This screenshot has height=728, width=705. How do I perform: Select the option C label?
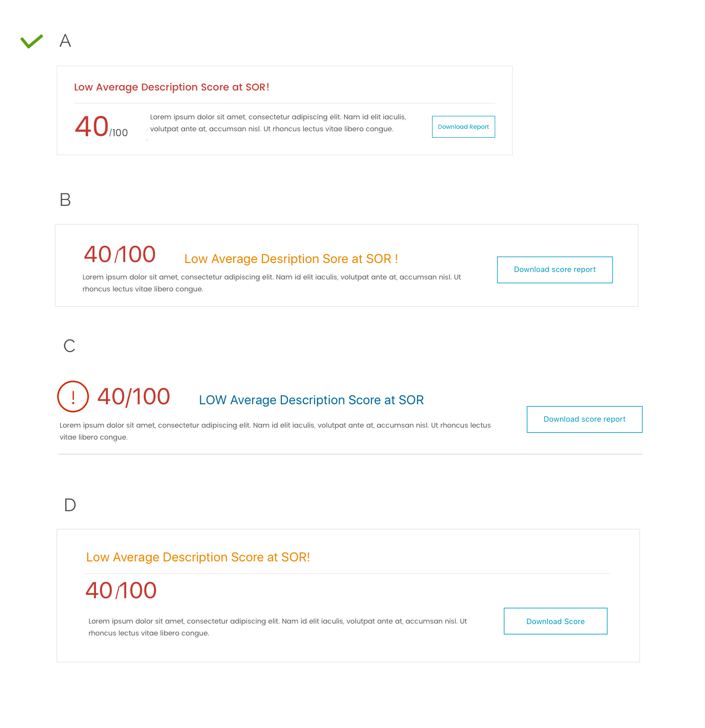(70, 346)
